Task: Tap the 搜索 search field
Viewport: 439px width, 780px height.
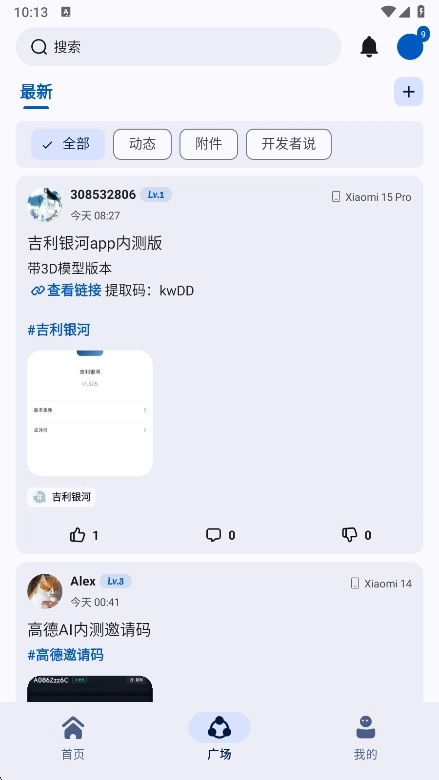Action: click(x=178, y=47)
